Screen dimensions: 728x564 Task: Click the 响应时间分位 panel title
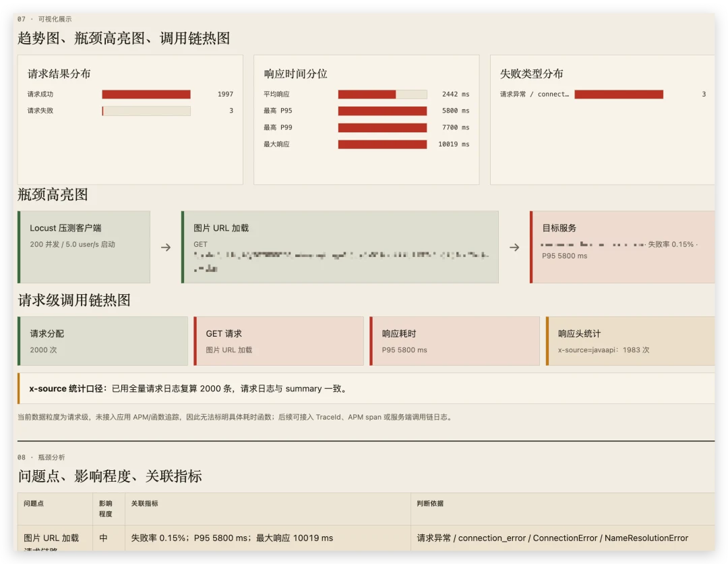(x=295, y=74)
